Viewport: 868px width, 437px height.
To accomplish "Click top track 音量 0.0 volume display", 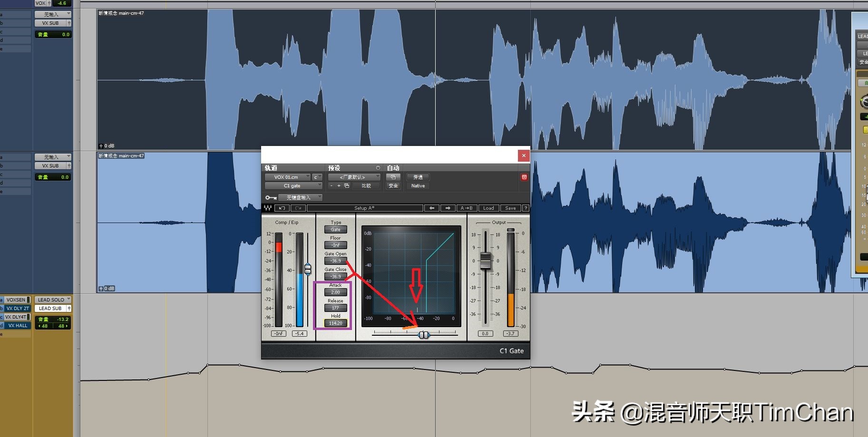I will 53,34.
